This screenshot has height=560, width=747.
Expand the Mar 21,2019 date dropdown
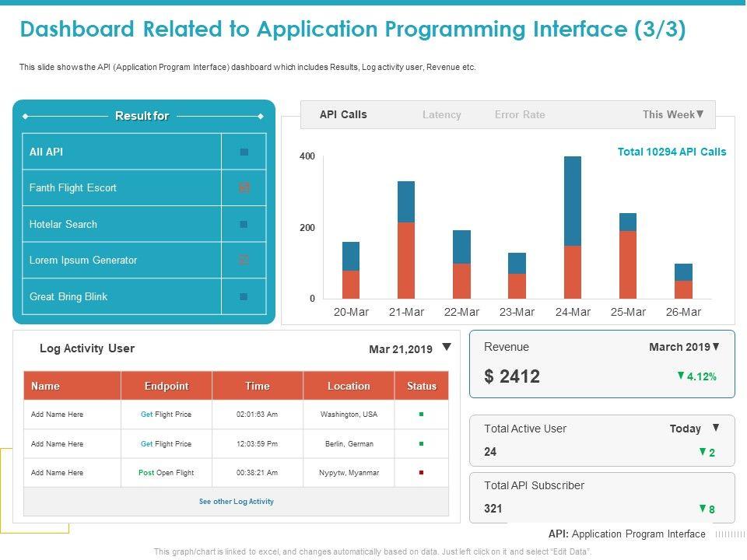pos(446,348)
